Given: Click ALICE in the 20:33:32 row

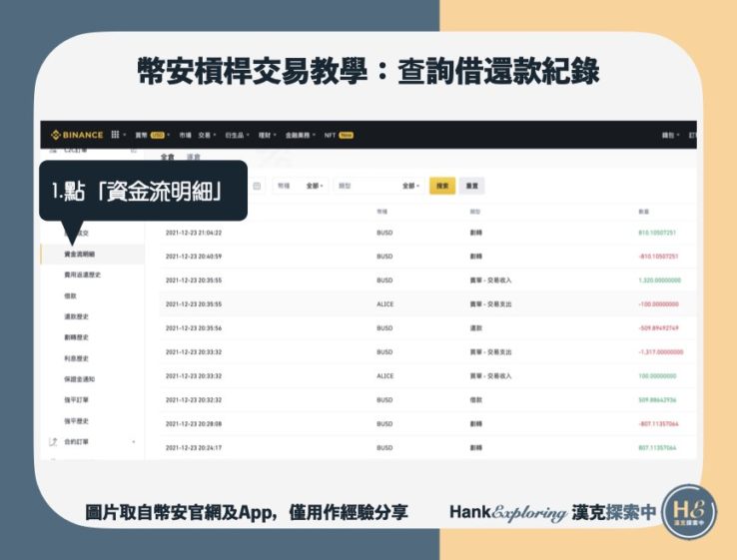Looking at the screenshot, I should tap(384, 376).
